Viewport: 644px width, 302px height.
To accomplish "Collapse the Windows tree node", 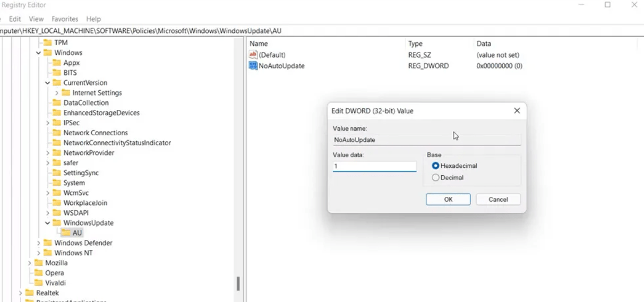I will [x=39, y=53].
